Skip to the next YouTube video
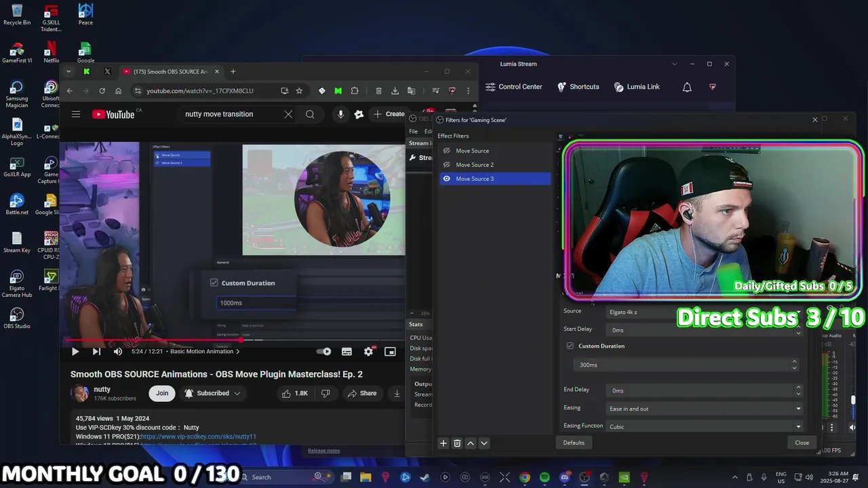868x488 pixels. (x=96, y=351)
